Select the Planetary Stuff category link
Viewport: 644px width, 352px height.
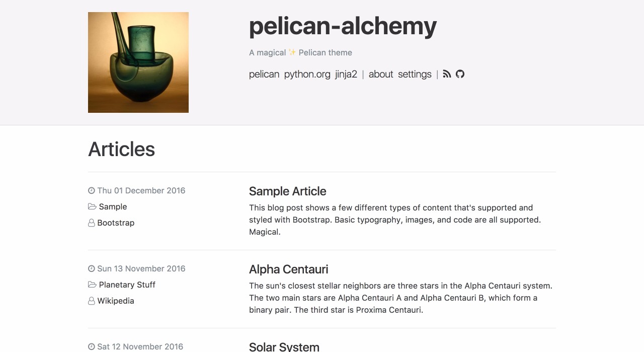coord(127,285)
